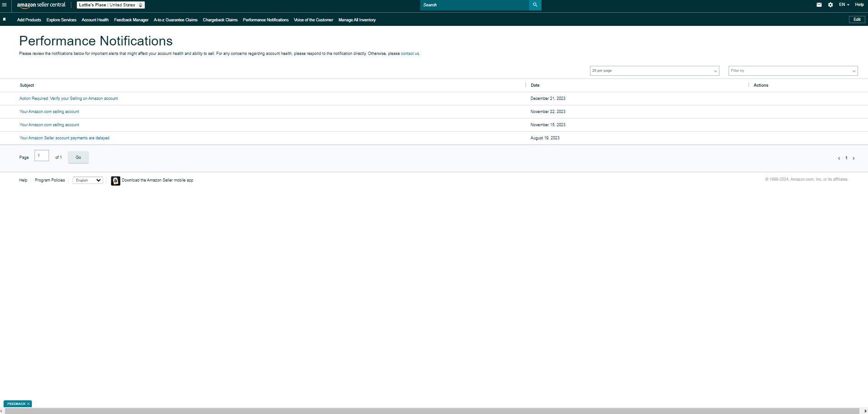Click the bookmark flag icon

5,20
